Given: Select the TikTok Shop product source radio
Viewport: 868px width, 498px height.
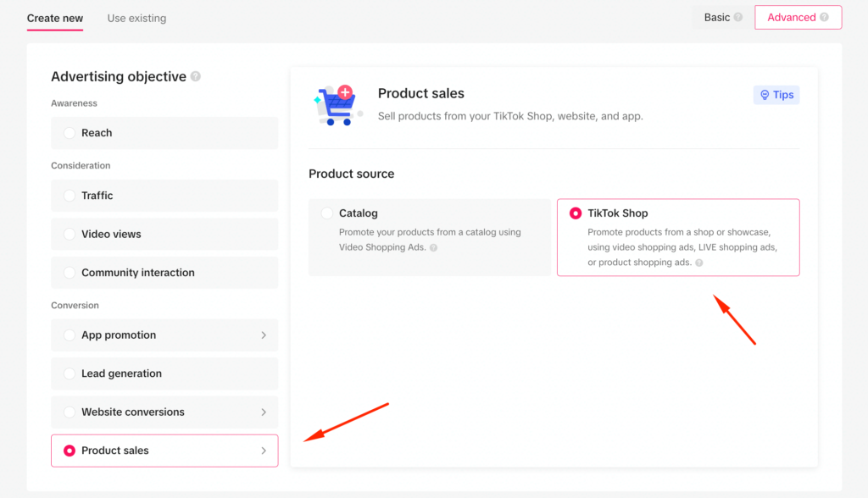Looking at the screenshot, I should coord(576,213).
